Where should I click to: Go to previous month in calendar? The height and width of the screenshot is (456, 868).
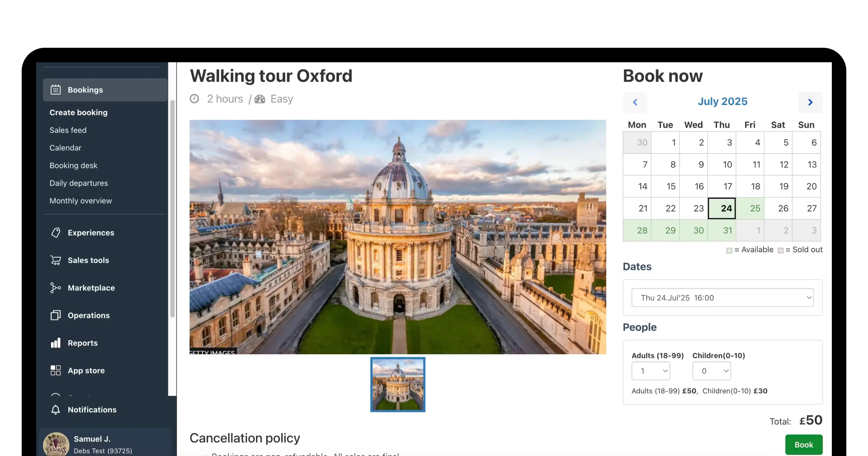click(x=635, y=102)
